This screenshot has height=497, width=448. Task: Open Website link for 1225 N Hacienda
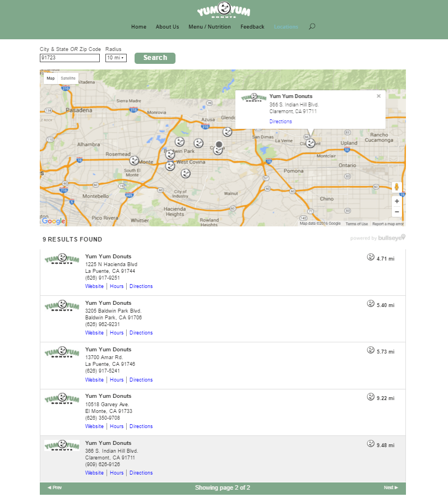[x=94, y=286]
